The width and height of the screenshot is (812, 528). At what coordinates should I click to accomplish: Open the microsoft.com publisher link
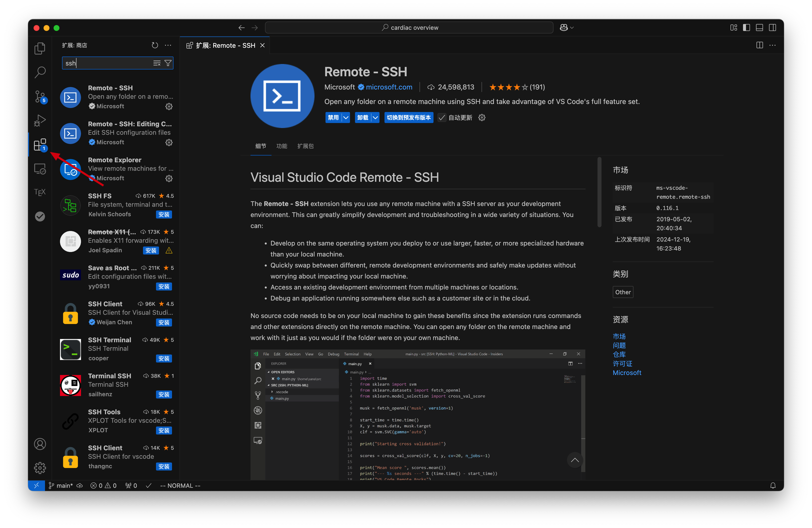point(389,87)
